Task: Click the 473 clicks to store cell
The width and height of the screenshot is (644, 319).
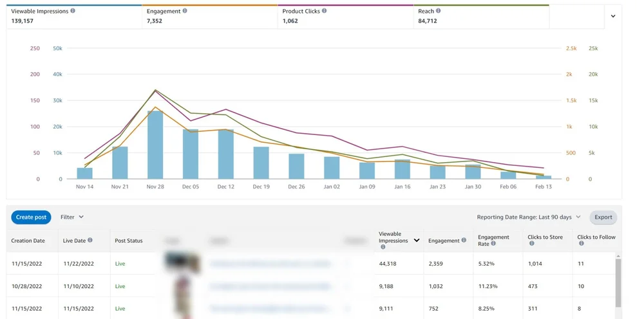Action: point(533,286)
